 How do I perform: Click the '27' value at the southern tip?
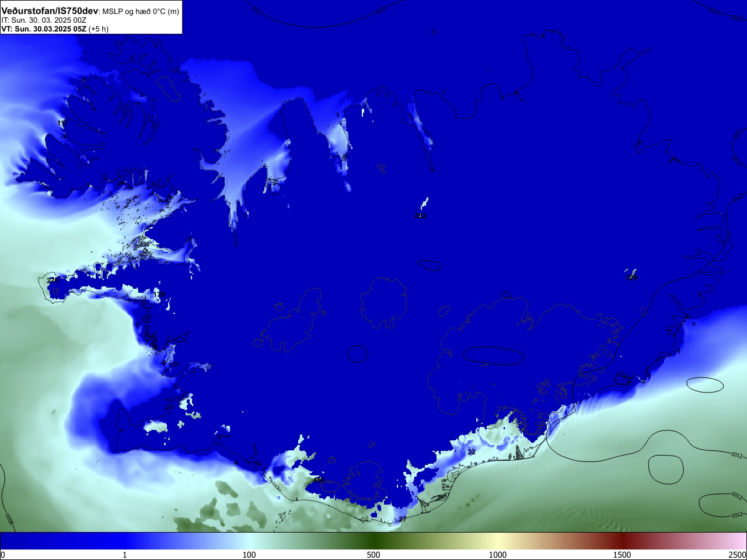(x=403, y=519)
